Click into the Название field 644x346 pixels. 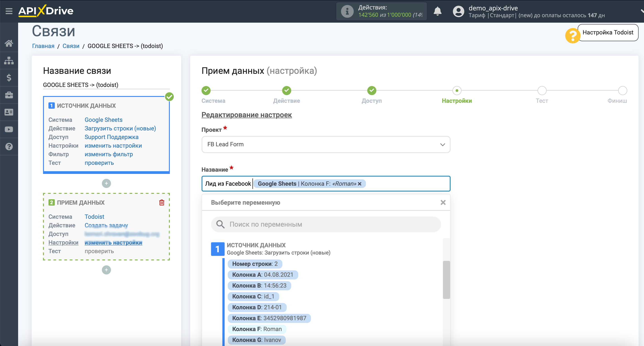tap(326, 184)
